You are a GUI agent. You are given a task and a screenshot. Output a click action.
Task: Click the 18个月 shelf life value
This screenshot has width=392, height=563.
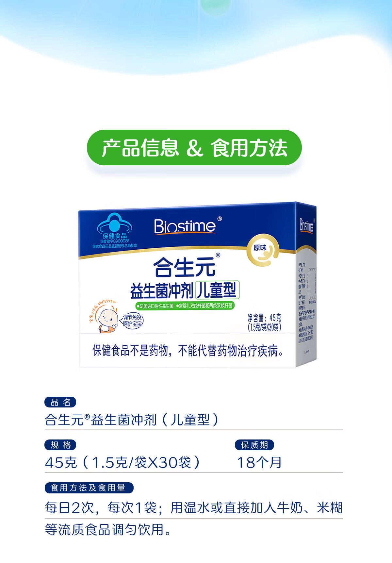(259, 463)
